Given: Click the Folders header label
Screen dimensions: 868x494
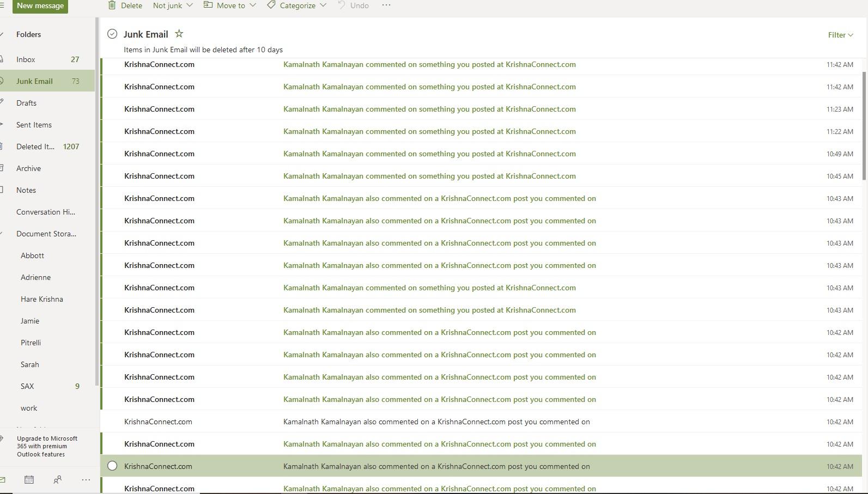Looking at the screenshot, I should click(28, 34).
